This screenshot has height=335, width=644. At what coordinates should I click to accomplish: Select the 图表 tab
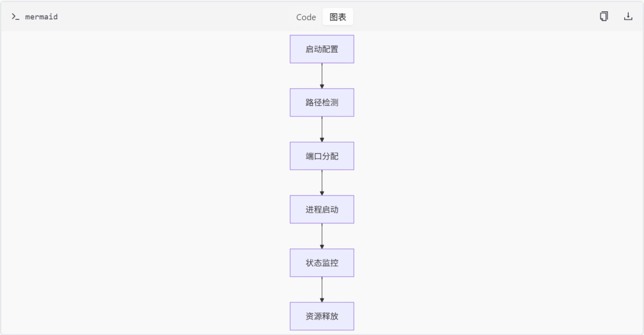(x=338, y=17)
